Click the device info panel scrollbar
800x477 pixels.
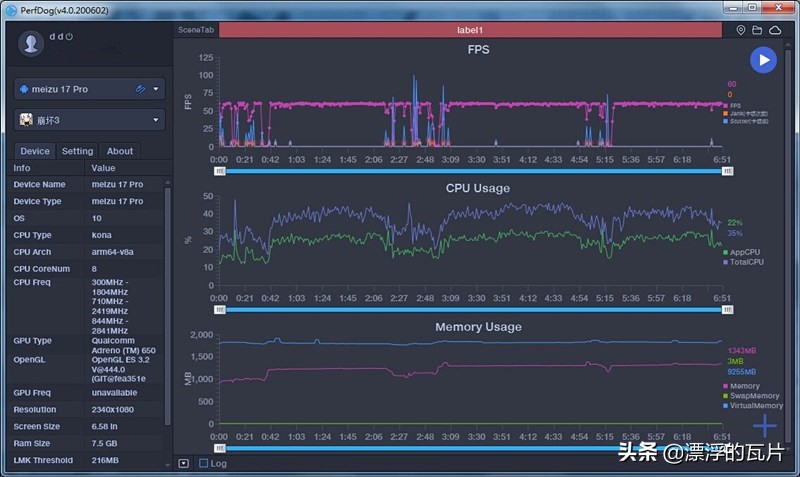tap(167, 306)
